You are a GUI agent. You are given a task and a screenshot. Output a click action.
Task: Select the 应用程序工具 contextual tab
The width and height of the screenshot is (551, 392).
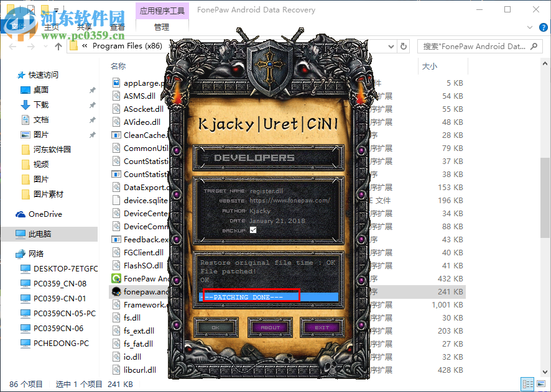click(x=162, y=11)
